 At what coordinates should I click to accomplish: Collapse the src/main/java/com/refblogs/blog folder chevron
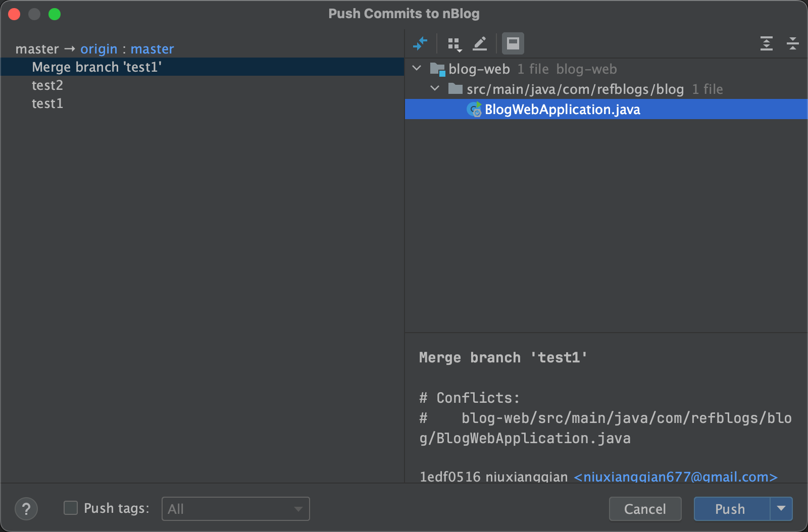click(435, 89)
